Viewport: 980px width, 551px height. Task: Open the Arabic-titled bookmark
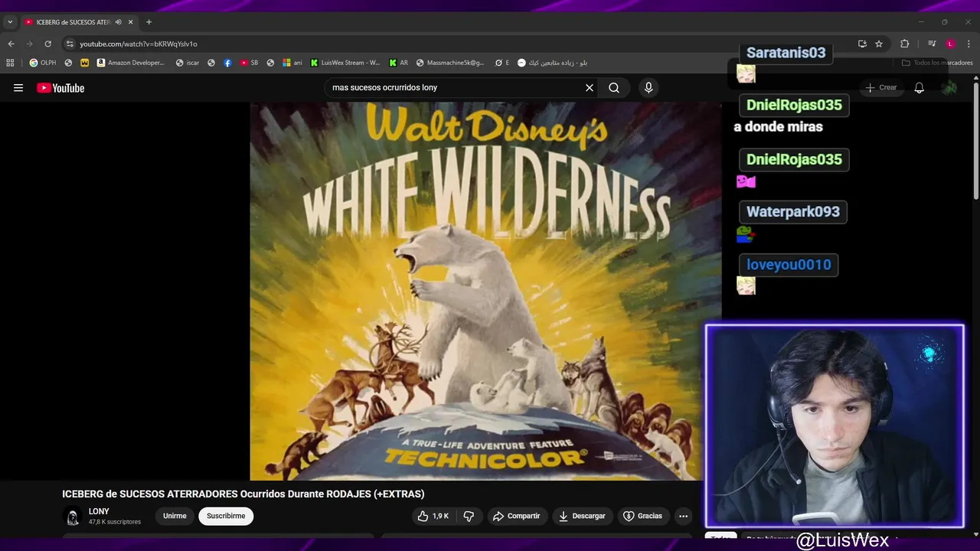tap(552, 63)
